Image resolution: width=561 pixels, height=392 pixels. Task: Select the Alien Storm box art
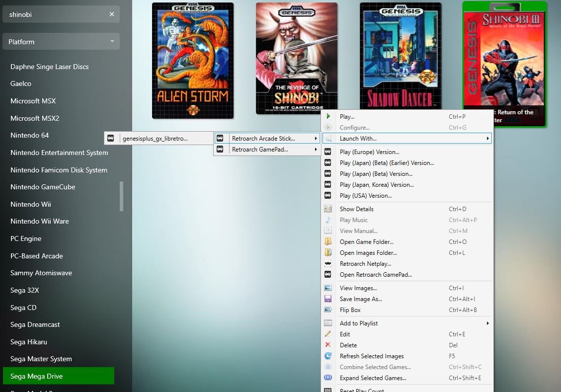click(x=193, y=61)
